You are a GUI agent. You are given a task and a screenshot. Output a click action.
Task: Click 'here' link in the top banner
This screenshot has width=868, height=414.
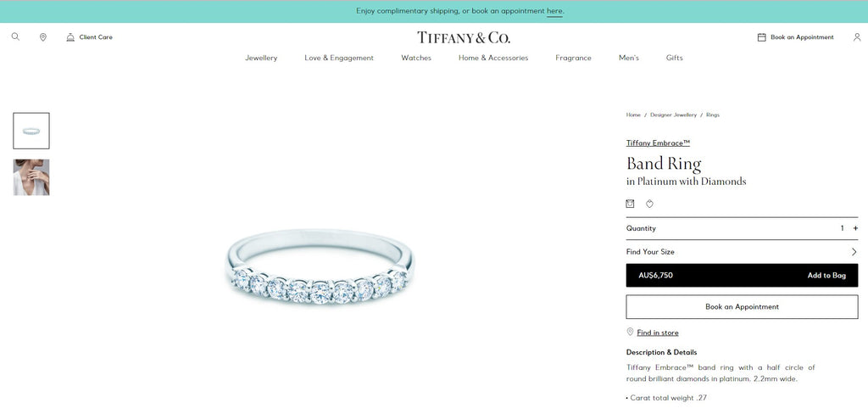(554, 11)
